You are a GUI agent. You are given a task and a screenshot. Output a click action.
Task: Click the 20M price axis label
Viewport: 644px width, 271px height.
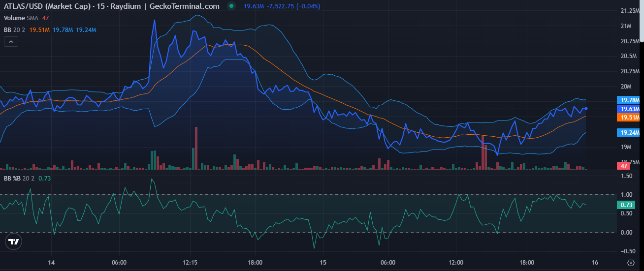626,87
